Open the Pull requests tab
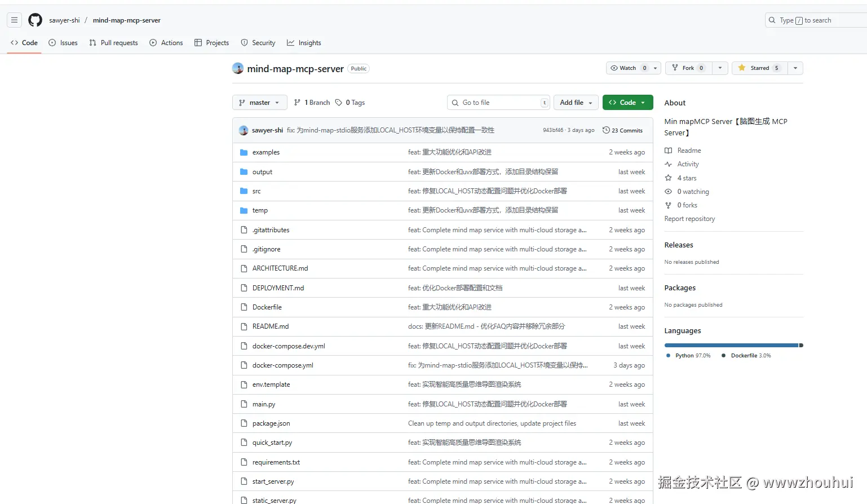Viewport: 867px width, 504px height. click(113, 43)
